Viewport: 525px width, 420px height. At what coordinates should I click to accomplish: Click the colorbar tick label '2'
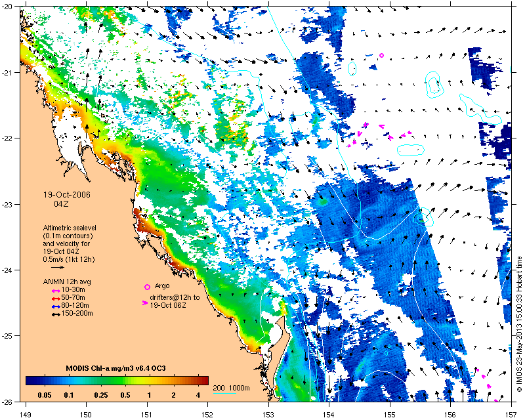tap(173, 395)
